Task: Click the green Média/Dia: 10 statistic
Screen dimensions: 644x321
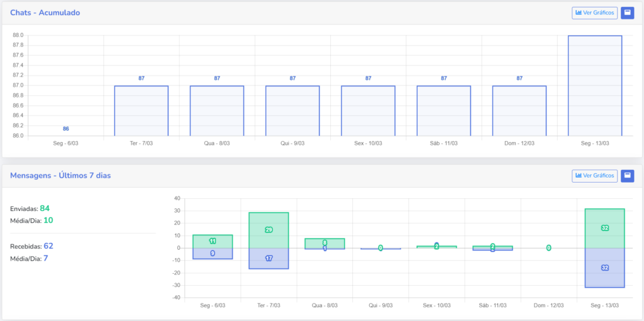Action: pos(31,220)
